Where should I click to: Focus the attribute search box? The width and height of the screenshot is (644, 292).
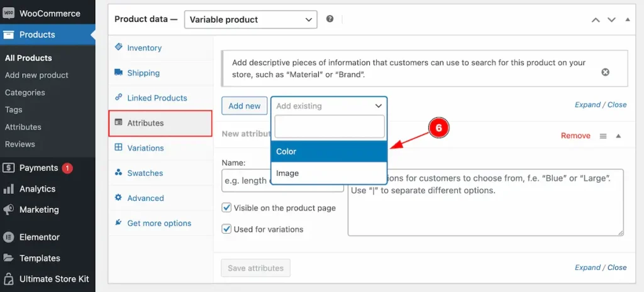pyautogui.click(x=330, y=126)
